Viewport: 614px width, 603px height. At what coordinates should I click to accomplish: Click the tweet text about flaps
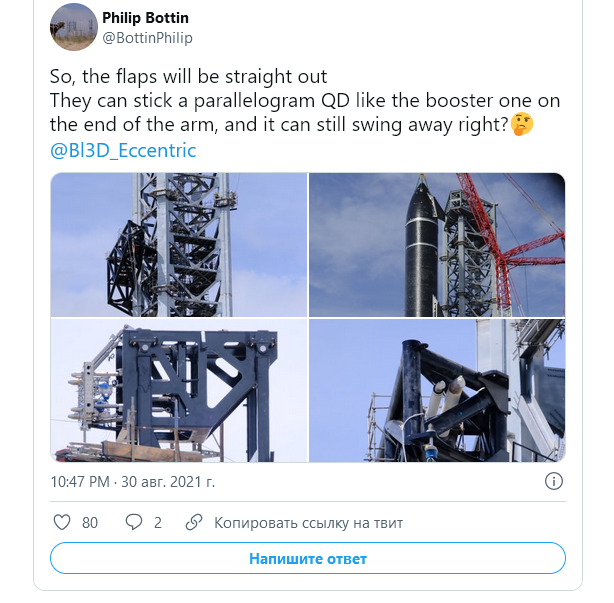pos(189,77)
